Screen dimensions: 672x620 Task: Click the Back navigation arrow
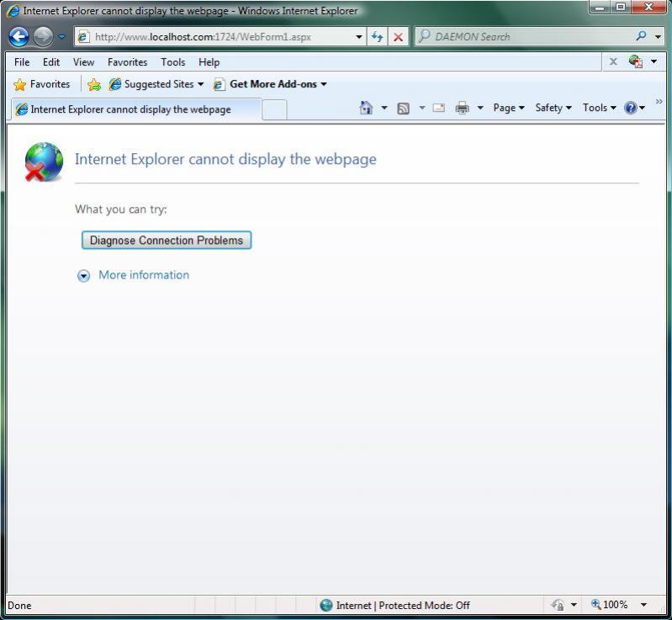coord(19,36)
